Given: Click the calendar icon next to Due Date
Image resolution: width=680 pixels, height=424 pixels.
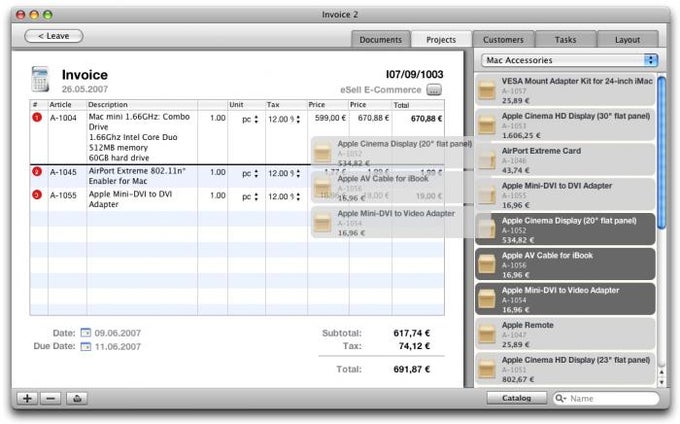Looking at the screenshot, I should 86,346.
